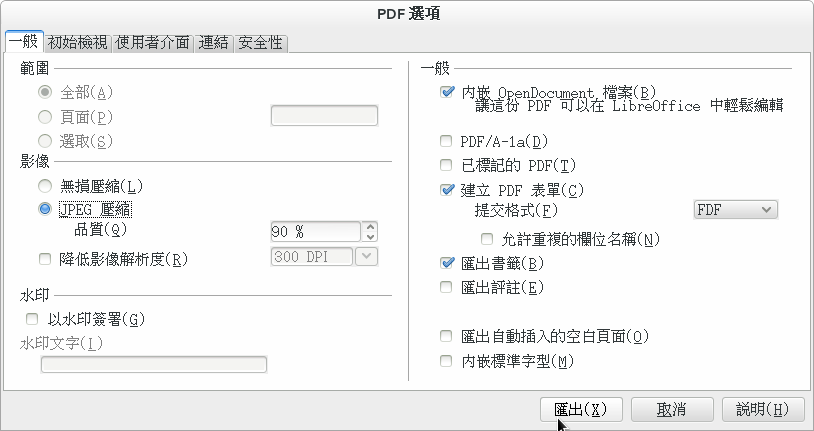
Task: Toggle the 已標記的 PDF checkbox
Action: pyautogui.click(x=446, y=165)
